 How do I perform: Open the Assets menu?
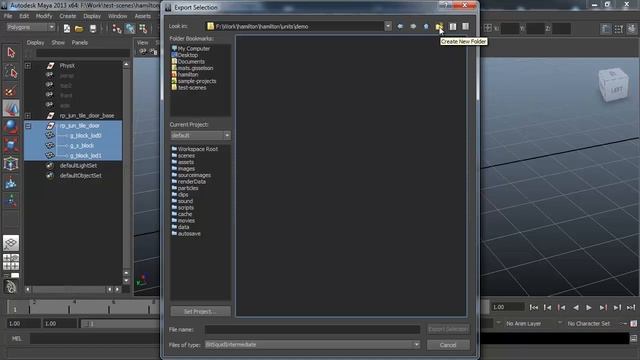click(x=142, y=16)
